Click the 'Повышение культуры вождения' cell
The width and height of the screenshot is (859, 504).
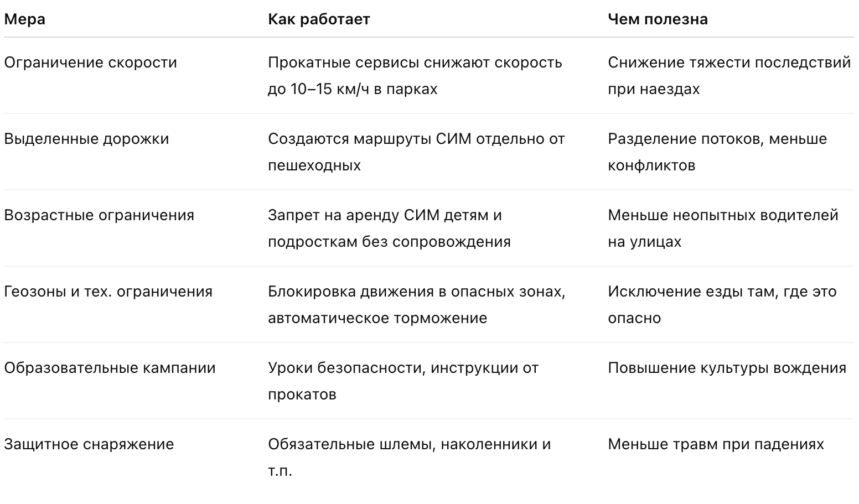[727, 368]
